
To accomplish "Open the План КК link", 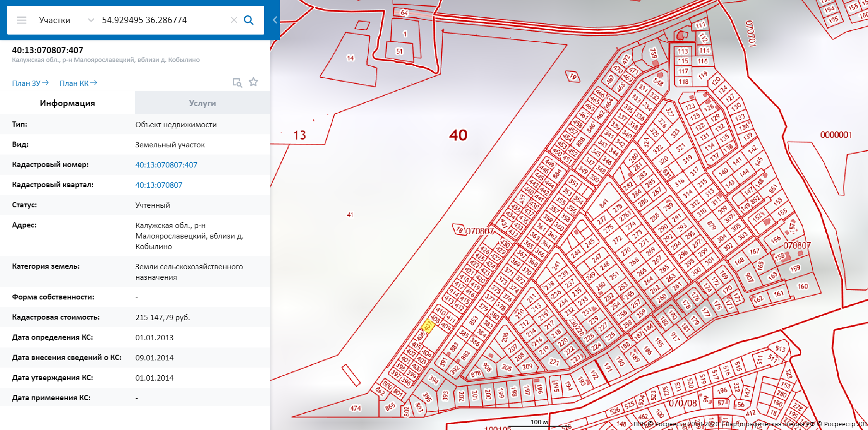I will click(78, 83).
